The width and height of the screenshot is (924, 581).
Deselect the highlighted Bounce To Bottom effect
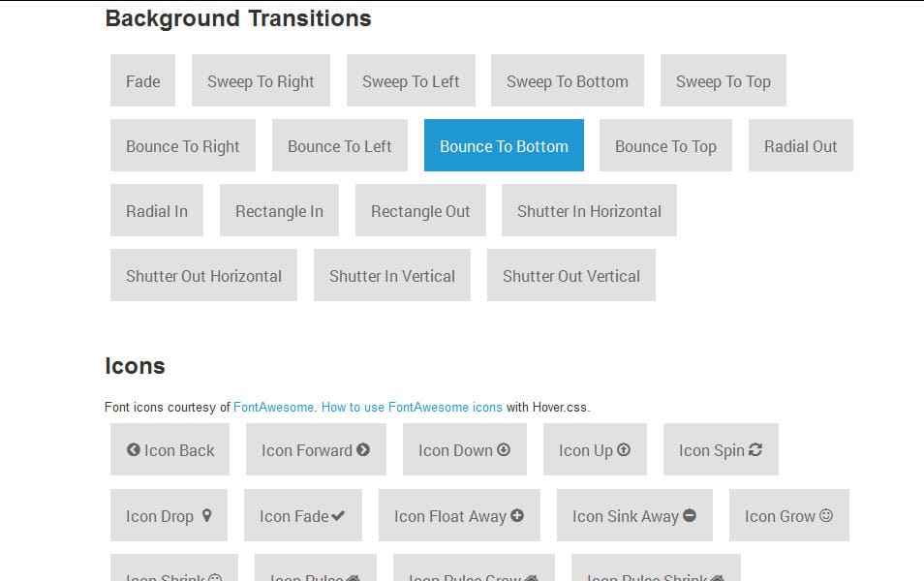pyautogui.click(x=504, y=145)
